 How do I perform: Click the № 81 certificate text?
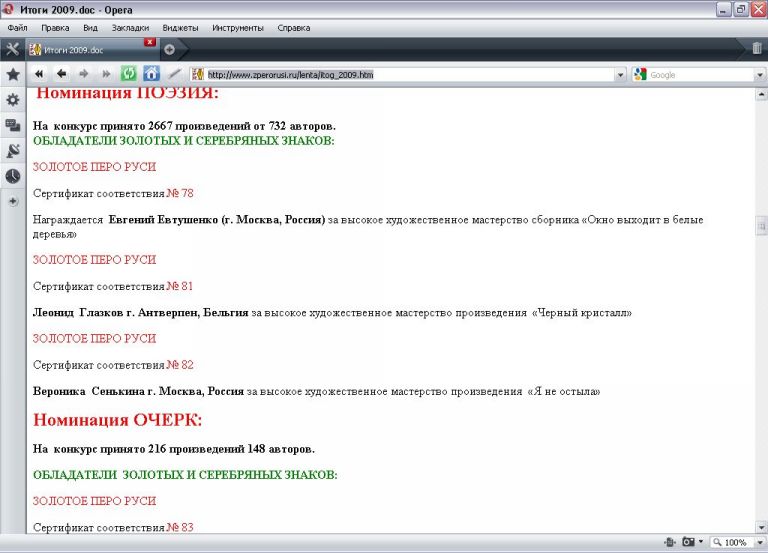(180, 286)
